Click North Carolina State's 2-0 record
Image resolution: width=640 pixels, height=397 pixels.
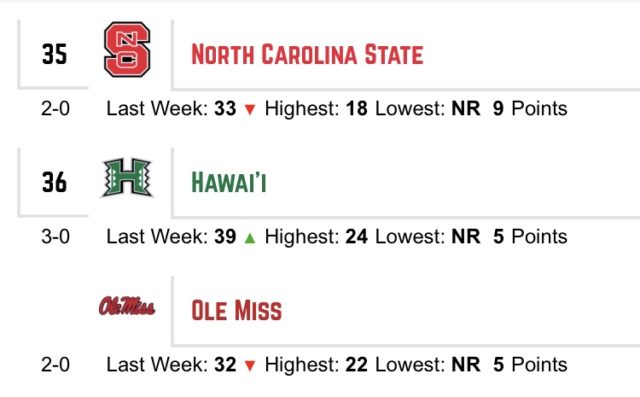tap(56, 109)
